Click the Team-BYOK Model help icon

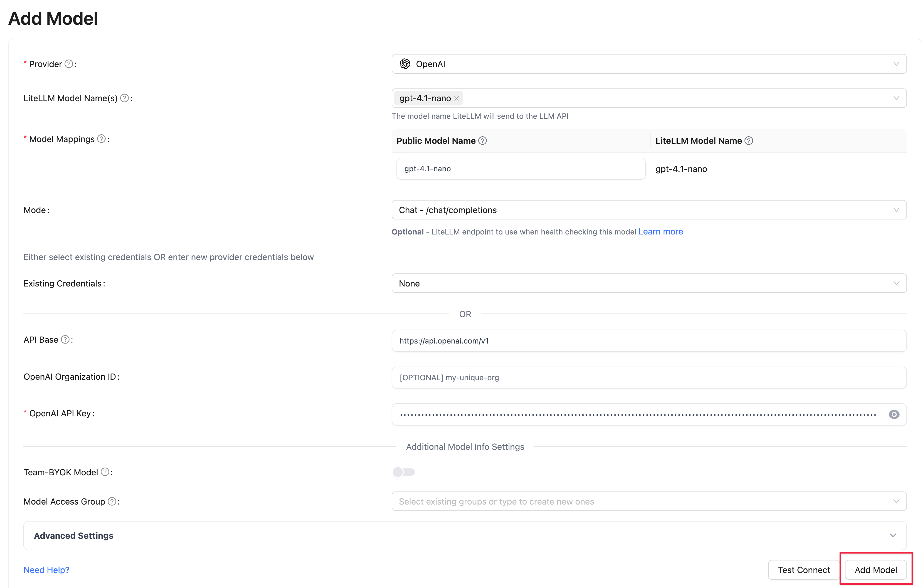click(x=105, y=472)
